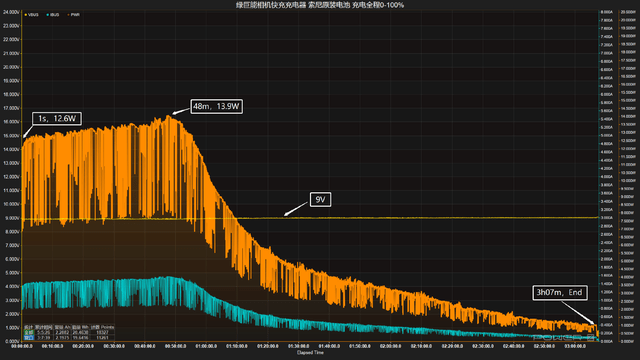Click the 8.000A label on current axis
Viewport: 640px width, 360px height.
click(607, 12)
